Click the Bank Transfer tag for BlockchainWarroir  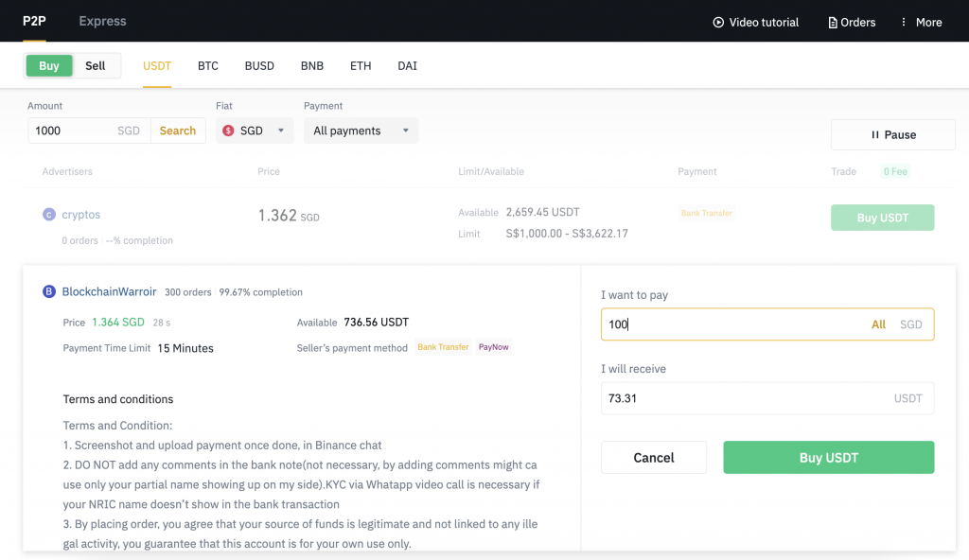point(443,347)
